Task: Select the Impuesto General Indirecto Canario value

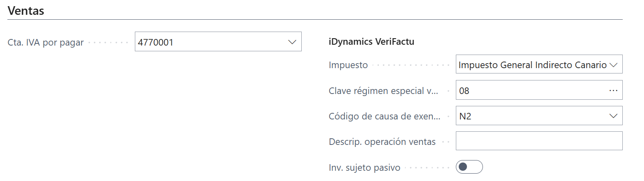Action: [x=532, y=65]
